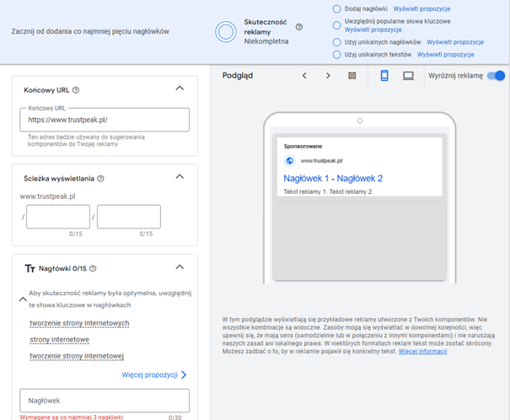Image resolution: width=510 pixels, height=420 pixels.
Task: Click the globe icon in ad preview
Action: tap(289, 160)
